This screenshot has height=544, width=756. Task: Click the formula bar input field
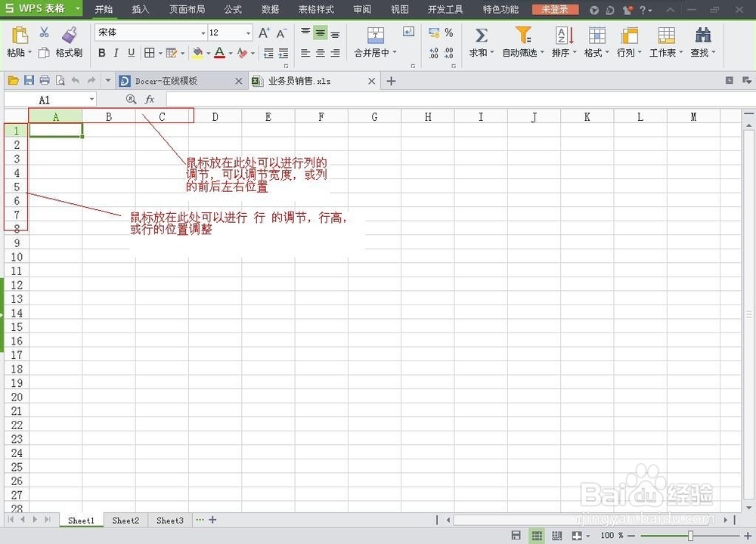[460, 99]
